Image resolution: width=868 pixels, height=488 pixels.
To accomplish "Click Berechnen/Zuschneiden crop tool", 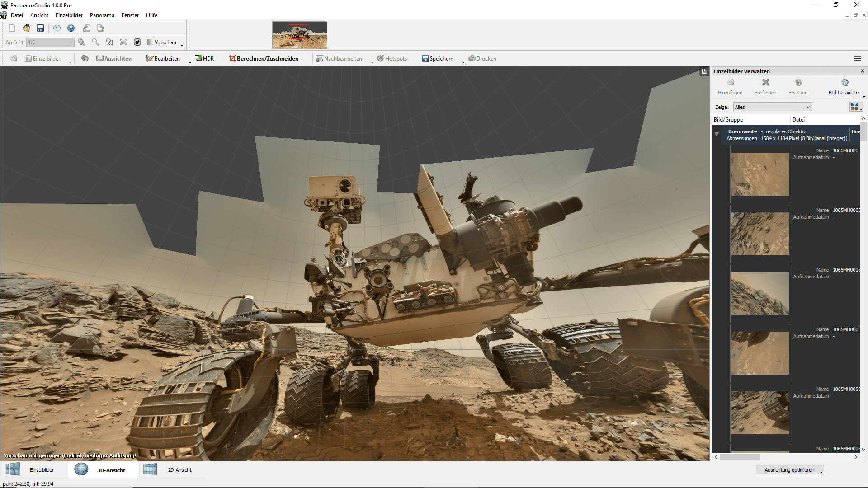I will click(x=264, y=58).
